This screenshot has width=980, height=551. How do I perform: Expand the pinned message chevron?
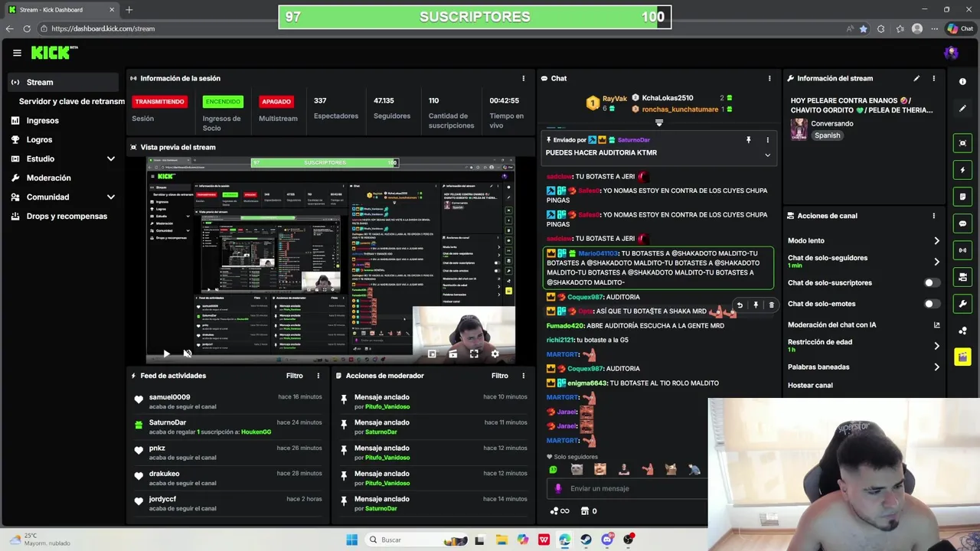coord(767,155)
